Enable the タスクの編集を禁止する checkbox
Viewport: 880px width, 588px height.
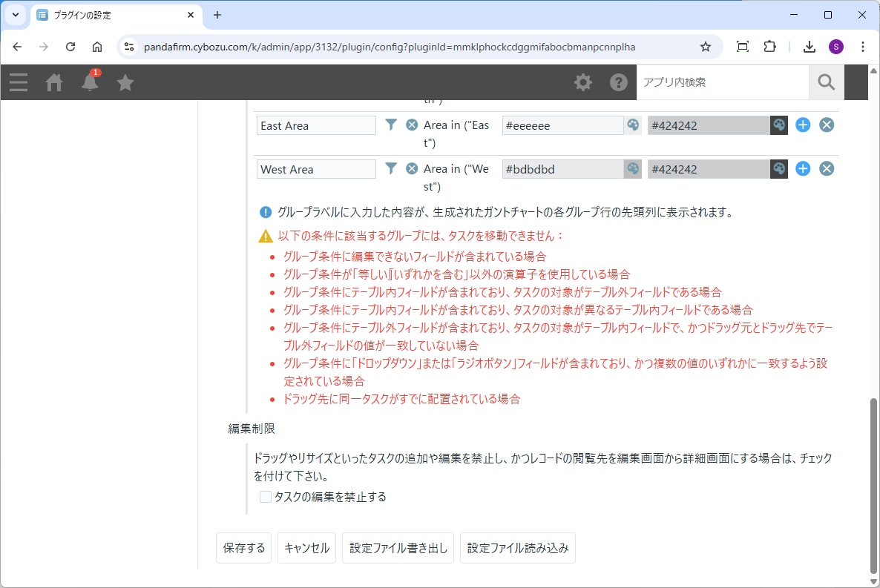[266, 497]
